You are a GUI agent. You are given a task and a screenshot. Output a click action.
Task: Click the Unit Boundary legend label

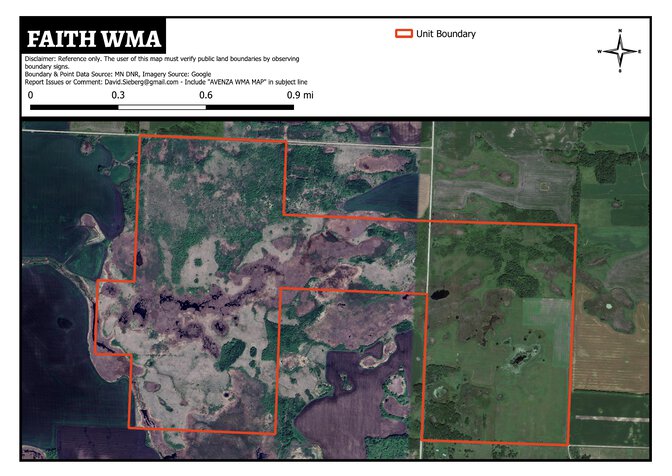click(446, 34)
